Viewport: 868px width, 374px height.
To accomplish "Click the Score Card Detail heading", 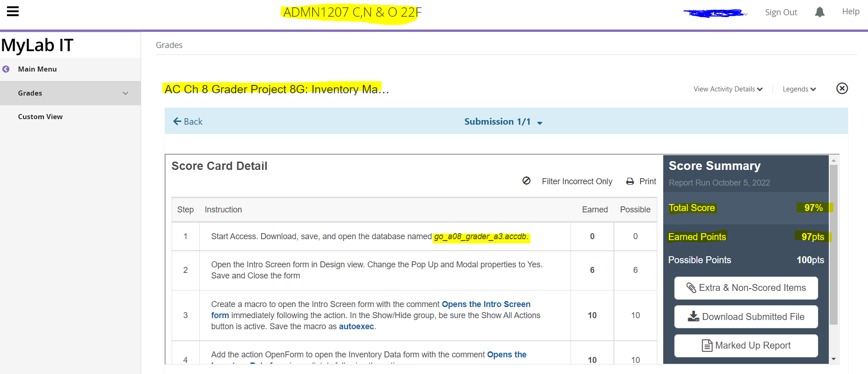I will pyautogui.click(x=219, y=166).
